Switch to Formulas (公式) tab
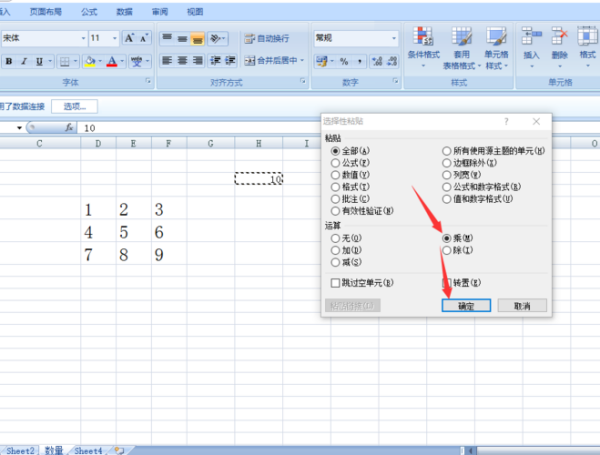Image resolution: width=600 pixels, height=455 pixels. click(89, 12)
